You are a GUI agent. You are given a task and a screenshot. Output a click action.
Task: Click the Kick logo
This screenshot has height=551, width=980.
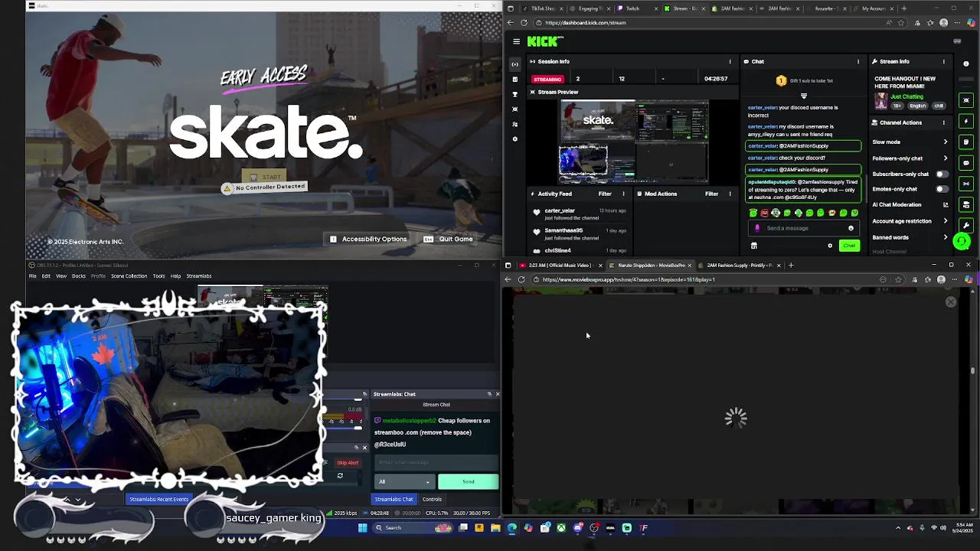click(x=544, y=41)
